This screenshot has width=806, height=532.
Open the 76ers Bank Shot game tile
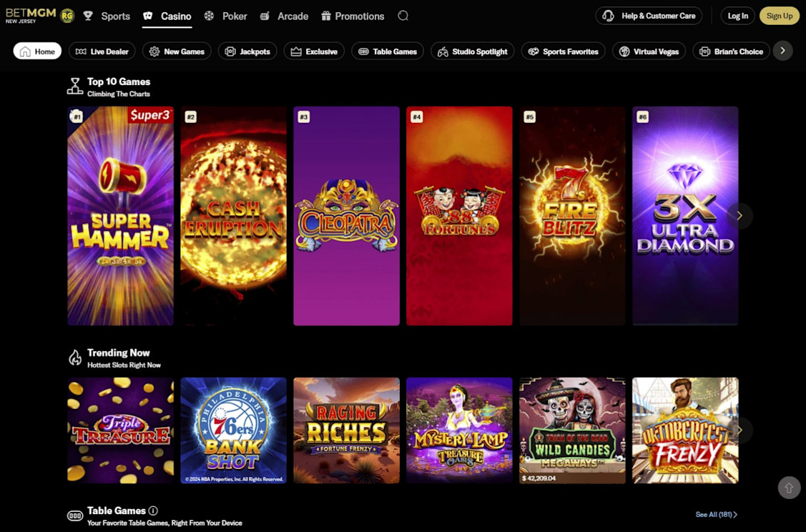tap(233, 430)
